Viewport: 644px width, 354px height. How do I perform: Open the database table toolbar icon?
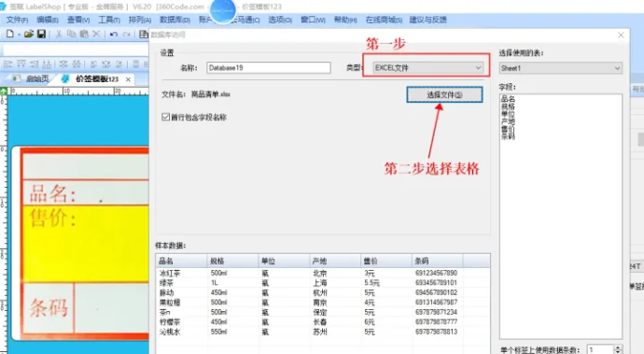144,35
